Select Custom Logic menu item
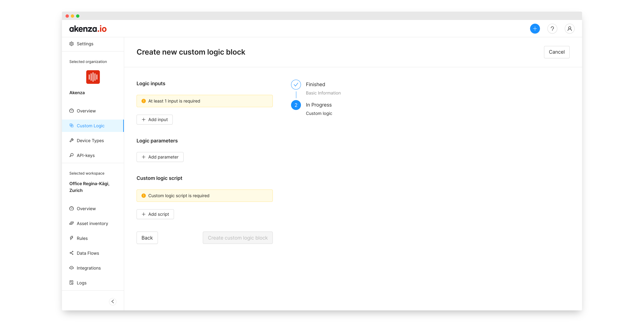Viewport: 644px width, 322px height. pos(93,126)
